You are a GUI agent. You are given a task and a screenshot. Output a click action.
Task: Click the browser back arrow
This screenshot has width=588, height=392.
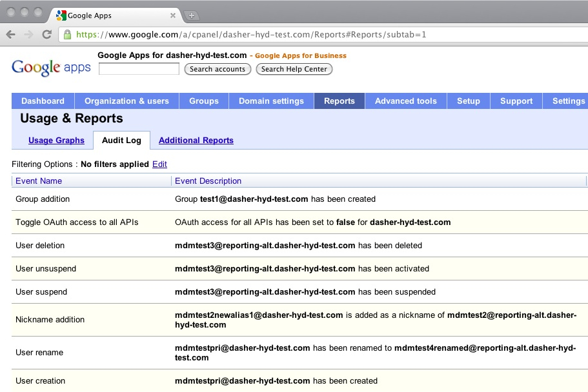pyautogui.click(x=11, y=34)
